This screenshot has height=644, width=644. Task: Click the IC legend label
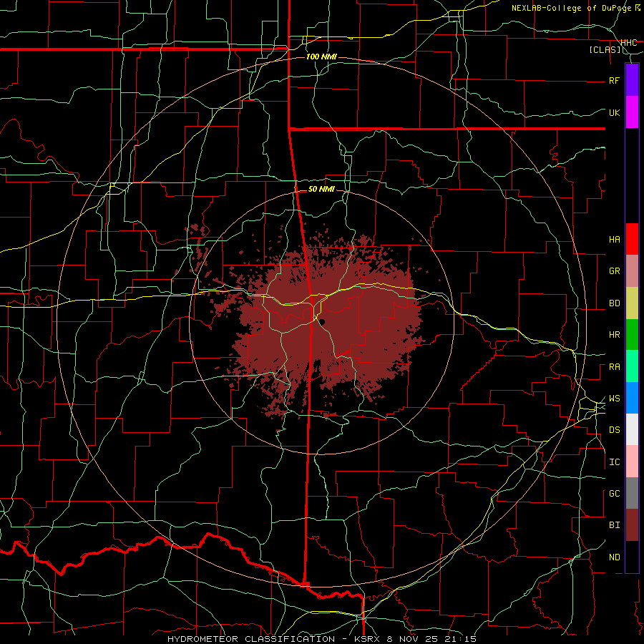614,462
